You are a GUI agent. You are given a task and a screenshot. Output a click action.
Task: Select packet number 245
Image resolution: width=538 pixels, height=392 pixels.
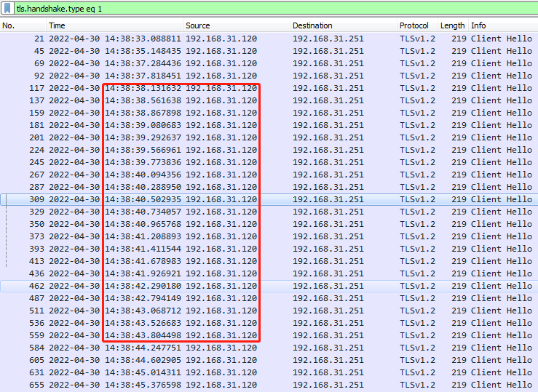[x=269, y=162]
